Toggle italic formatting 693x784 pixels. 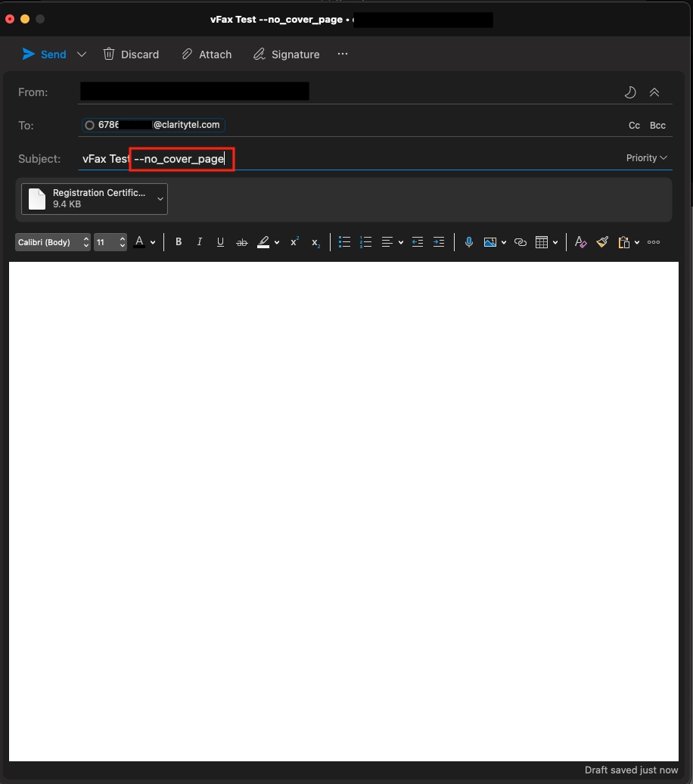click(200, 242)
